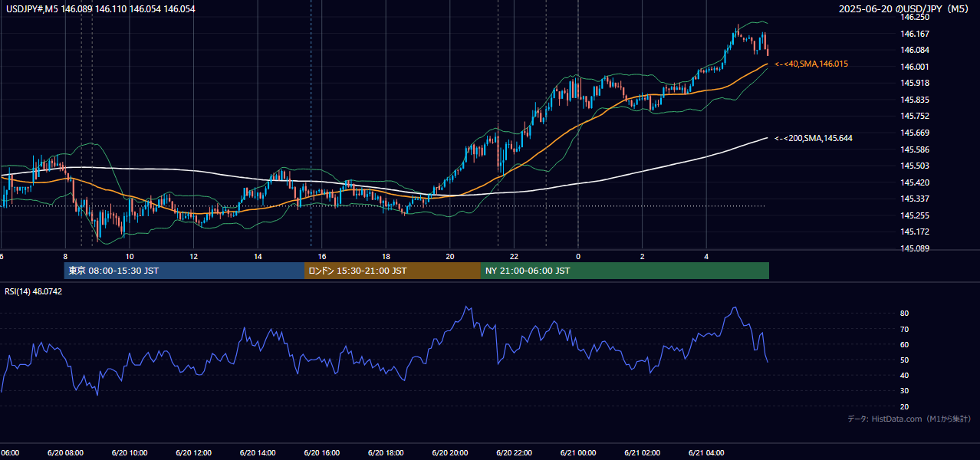Click price axis value 145.503
980x460 pixels.
tap(915, 166)
